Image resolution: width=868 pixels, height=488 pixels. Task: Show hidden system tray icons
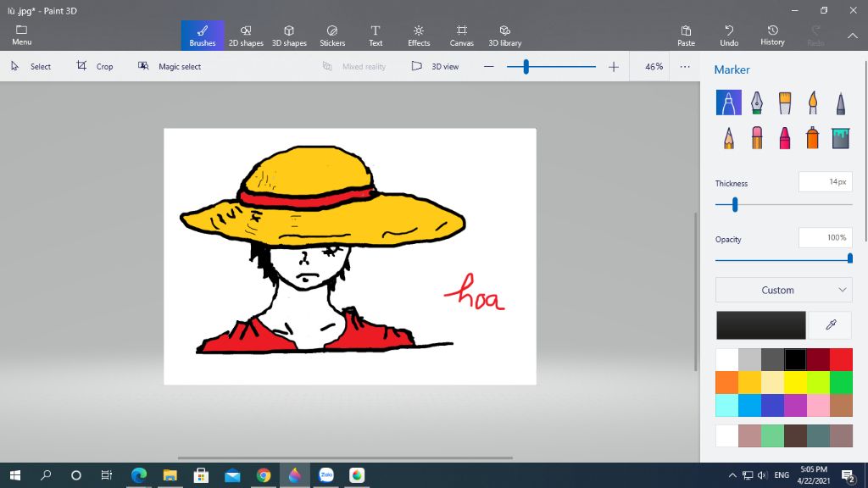pos(732,475)
